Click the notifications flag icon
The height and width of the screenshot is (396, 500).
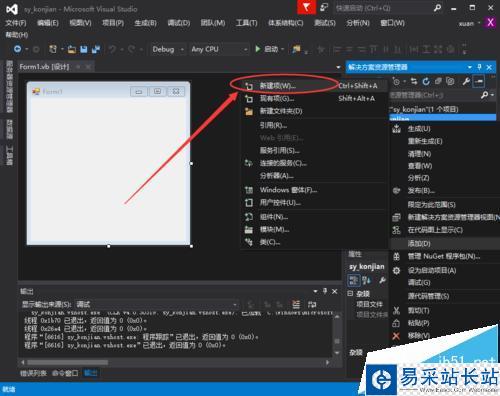(x=306, y=7)
